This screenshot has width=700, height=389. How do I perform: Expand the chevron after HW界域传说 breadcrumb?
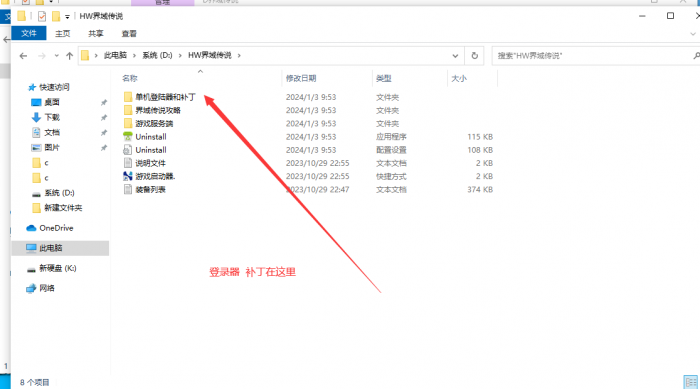click(x=239, y=55)
